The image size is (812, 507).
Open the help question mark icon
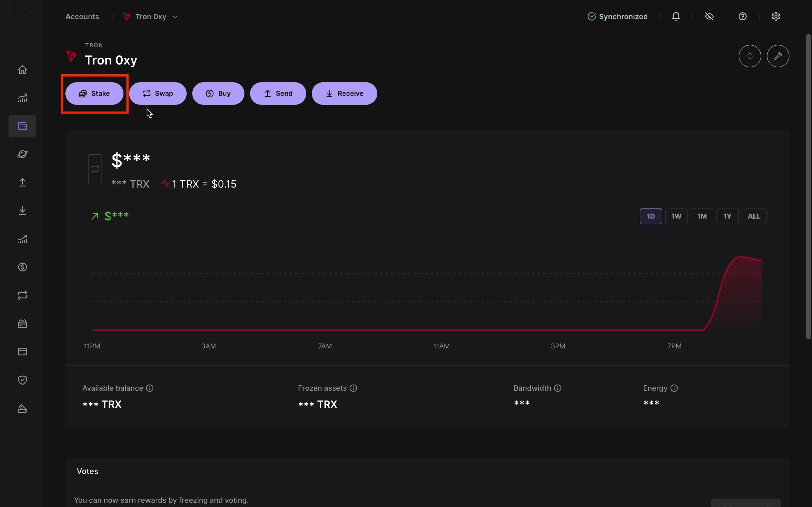coord(743,16)
